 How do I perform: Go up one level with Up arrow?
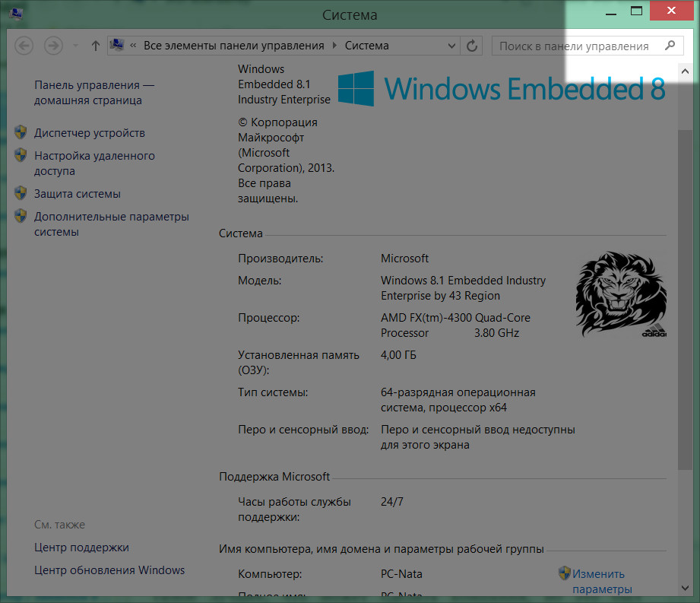pos(95,46)
